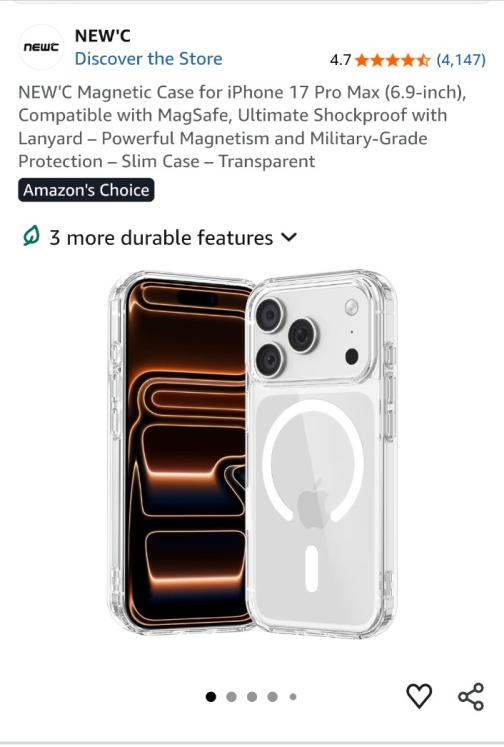Screen dimensions: 504x747
Task: Open the transparent case product image
Action: [x=252, y=454]
